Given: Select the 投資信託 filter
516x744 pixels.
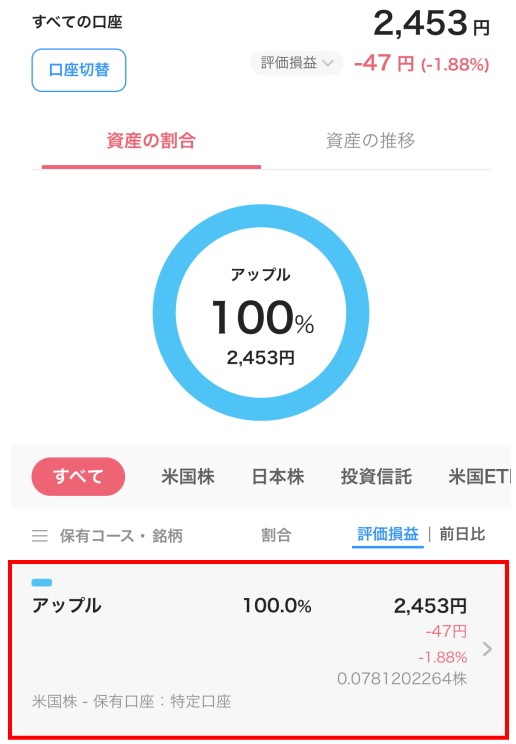Looking at the screenshot, I should pyautogui.click(x=376, y=476).
